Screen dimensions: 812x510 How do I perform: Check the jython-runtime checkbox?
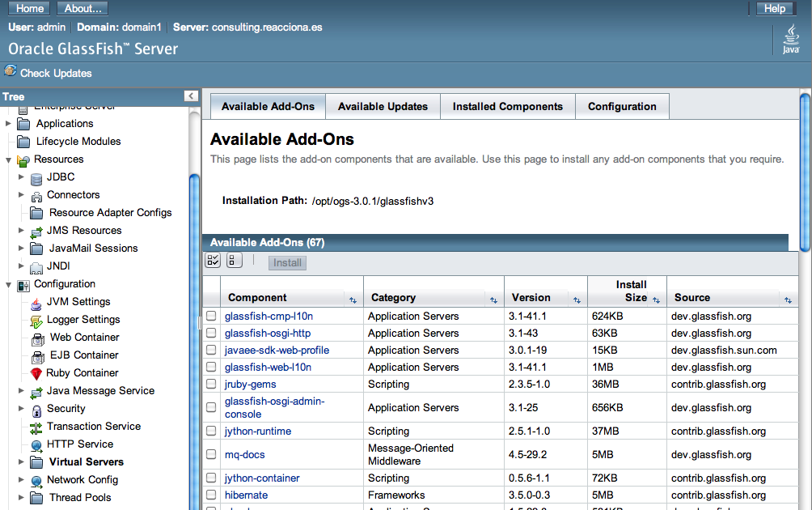click(211, 431)
